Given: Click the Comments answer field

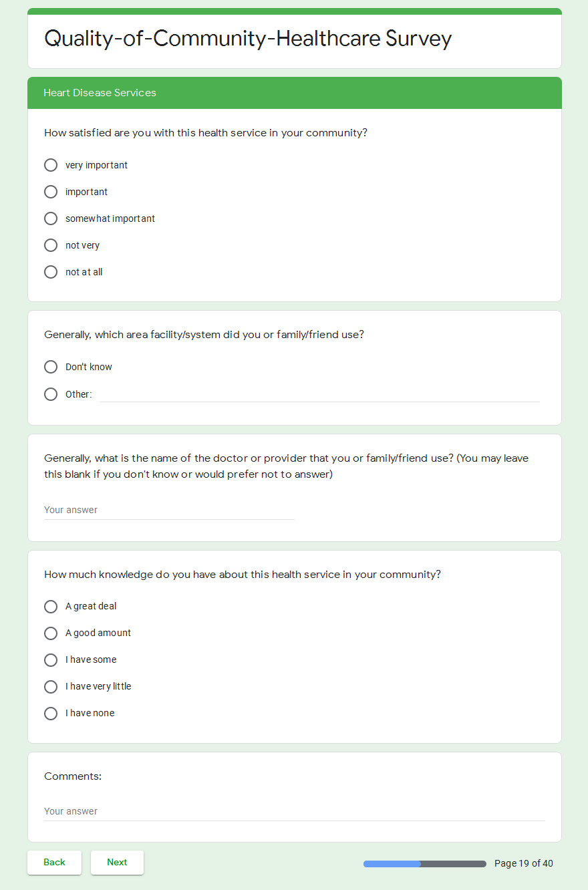Looking at the screenshot, I should 294,812.
